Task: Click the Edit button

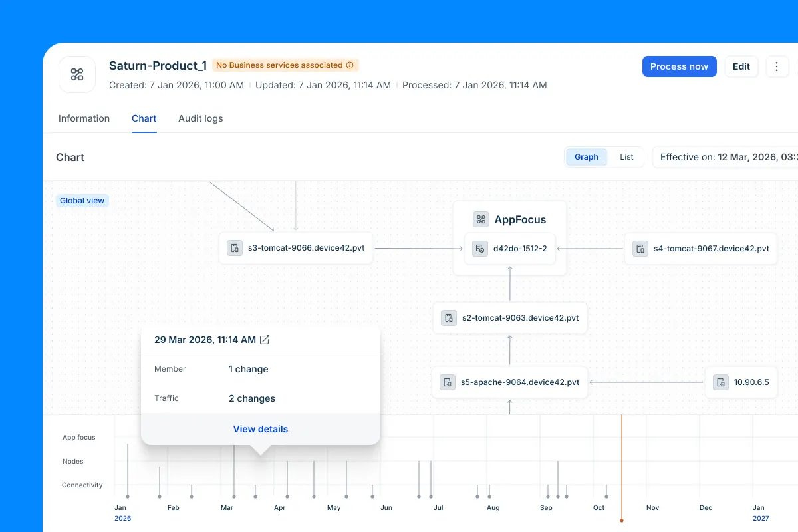Action: coord(741,66)
